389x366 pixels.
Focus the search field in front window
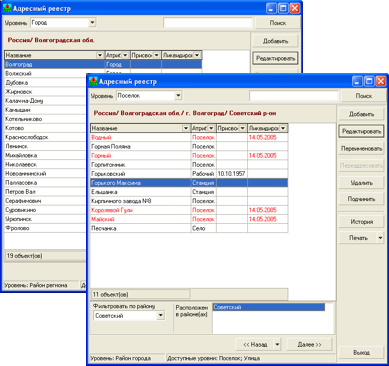(294, 96)
